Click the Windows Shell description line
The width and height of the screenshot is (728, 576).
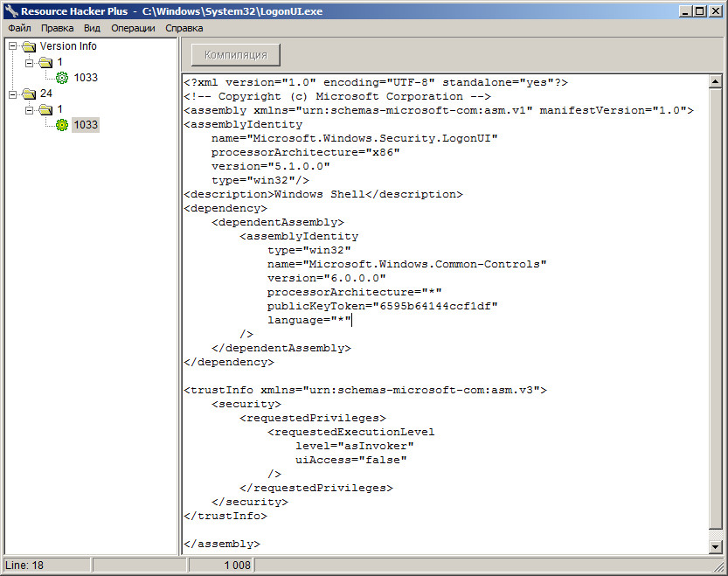click(323, 194)
